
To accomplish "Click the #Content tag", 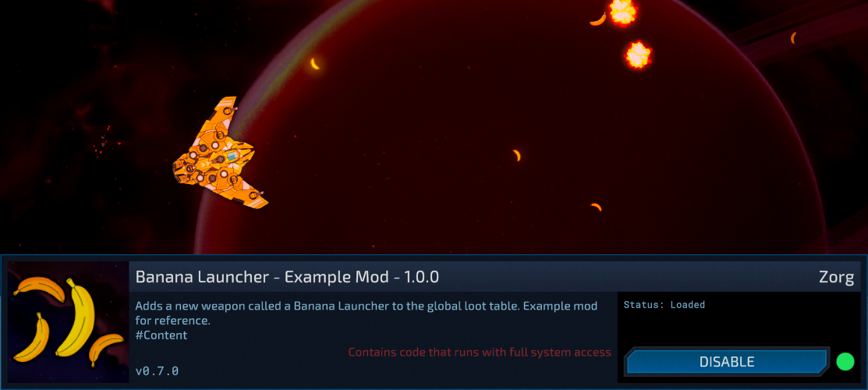I will (x=161, y=335).
